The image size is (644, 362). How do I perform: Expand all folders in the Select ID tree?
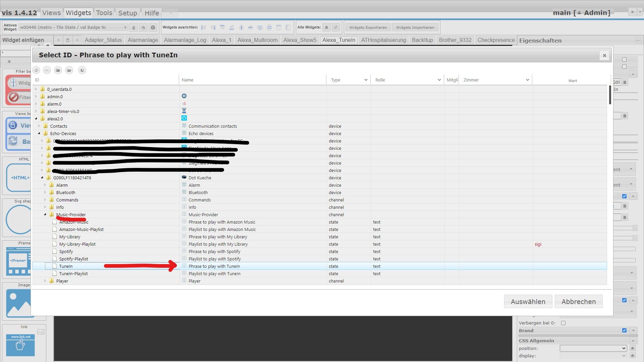69,70
